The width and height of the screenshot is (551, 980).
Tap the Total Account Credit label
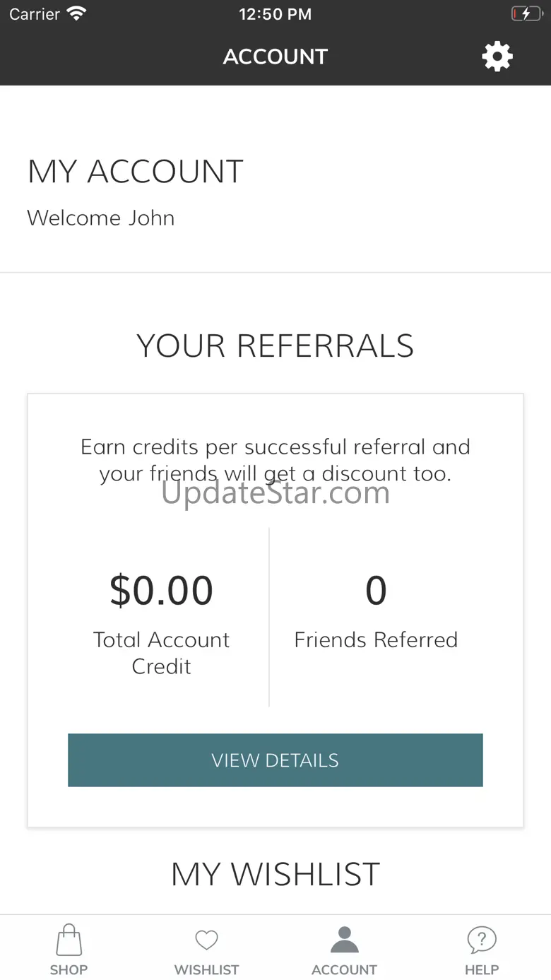[161, 652]
